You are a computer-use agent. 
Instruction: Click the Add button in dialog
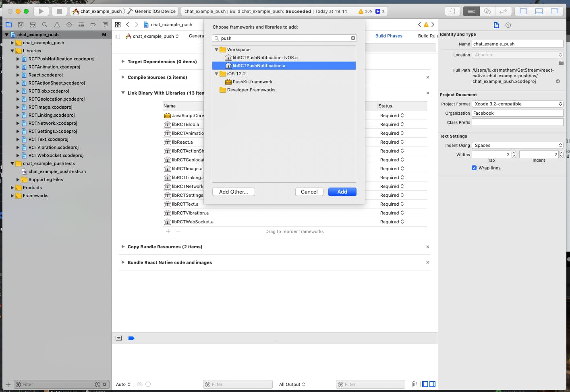click(x=342, y=192)
